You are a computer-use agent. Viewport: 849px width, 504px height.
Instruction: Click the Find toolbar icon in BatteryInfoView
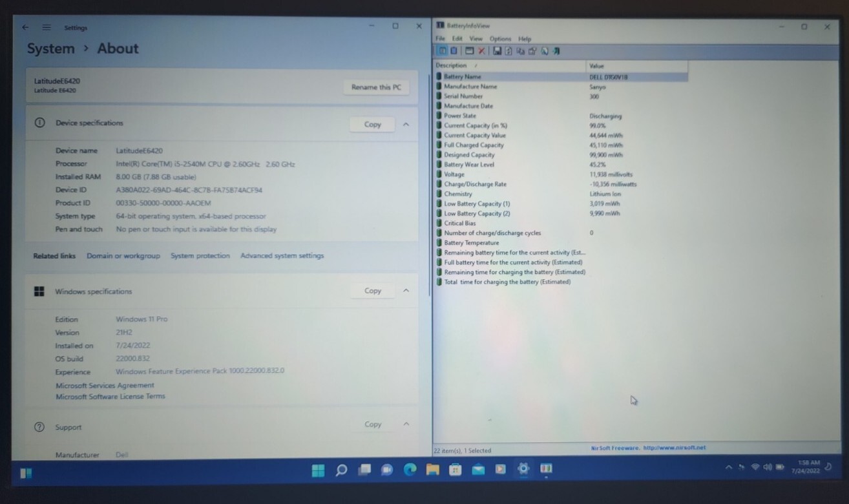pos(545,50)
